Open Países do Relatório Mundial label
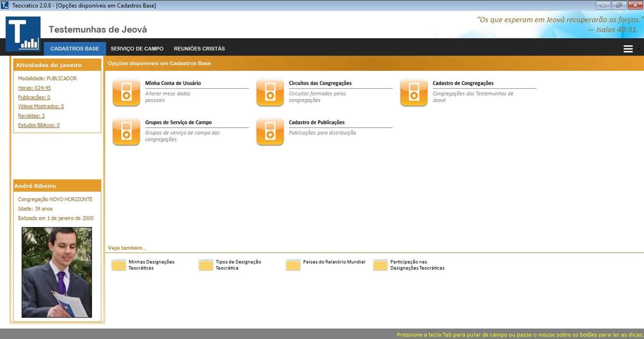This screenshot has height=339, width=644. [x=334, y=262]
